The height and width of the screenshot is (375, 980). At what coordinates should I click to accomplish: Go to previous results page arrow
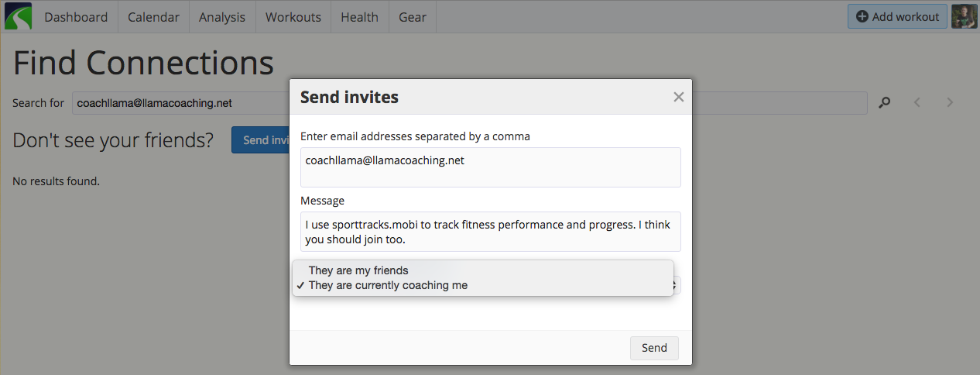point(917,102)
